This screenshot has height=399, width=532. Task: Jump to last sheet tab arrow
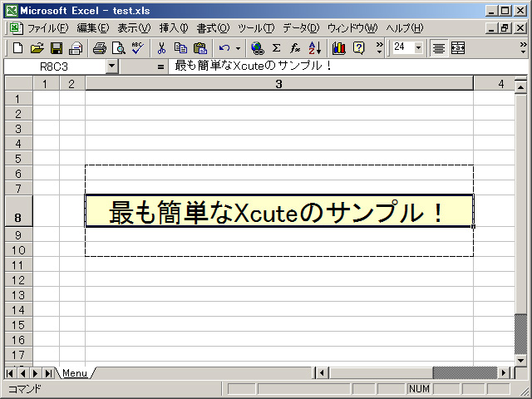click(x=48, y=373)
